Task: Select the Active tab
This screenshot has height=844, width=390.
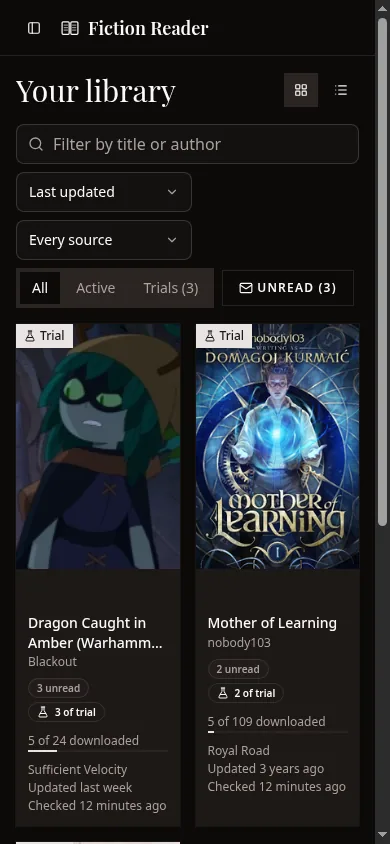Action: pos(96,288)
